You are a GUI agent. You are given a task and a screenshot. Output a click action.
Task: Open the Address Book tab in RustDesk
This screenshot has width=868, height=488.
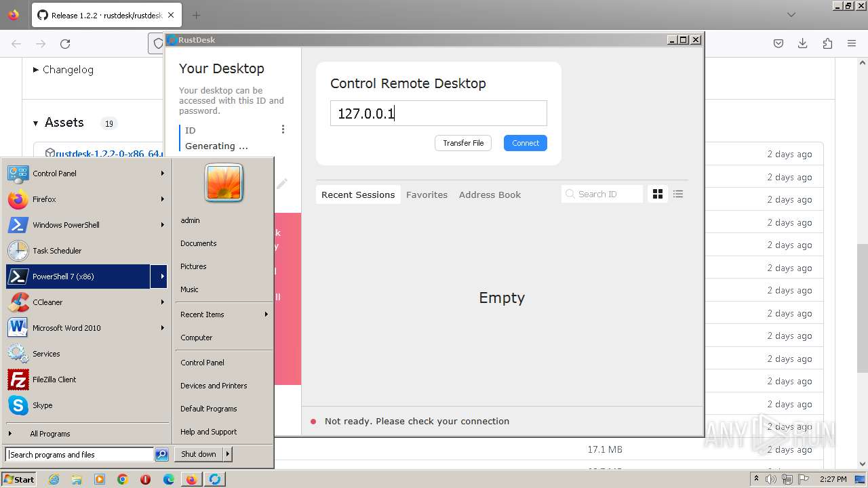490,195
